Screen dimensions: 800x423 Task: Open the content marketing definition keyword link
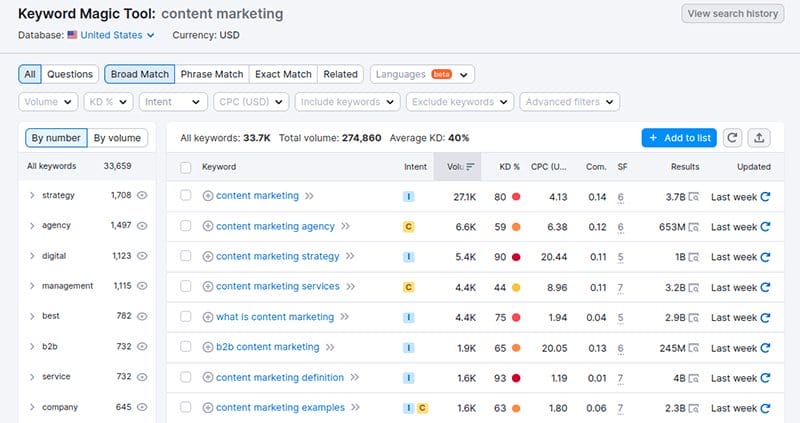coord(280,378)
